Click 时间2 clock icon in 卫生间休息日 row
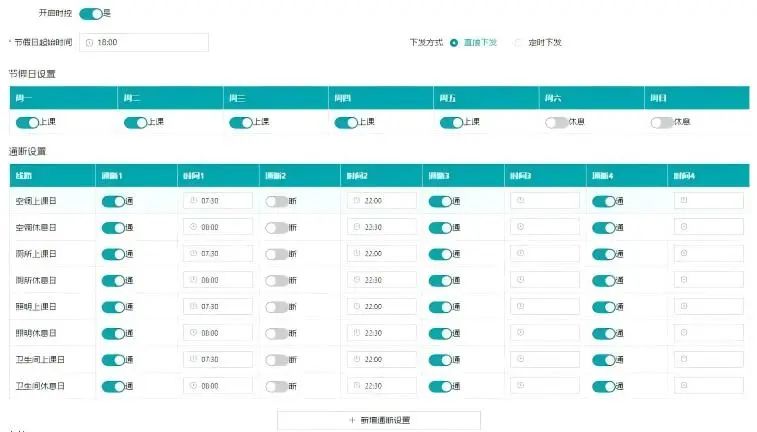 [x=357, y=386]
